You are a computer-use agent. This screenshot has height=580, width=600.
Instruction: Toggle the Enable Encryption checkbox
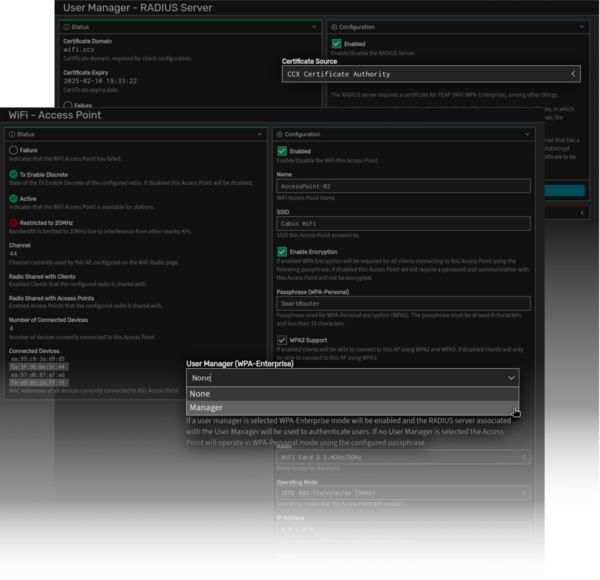282,252
